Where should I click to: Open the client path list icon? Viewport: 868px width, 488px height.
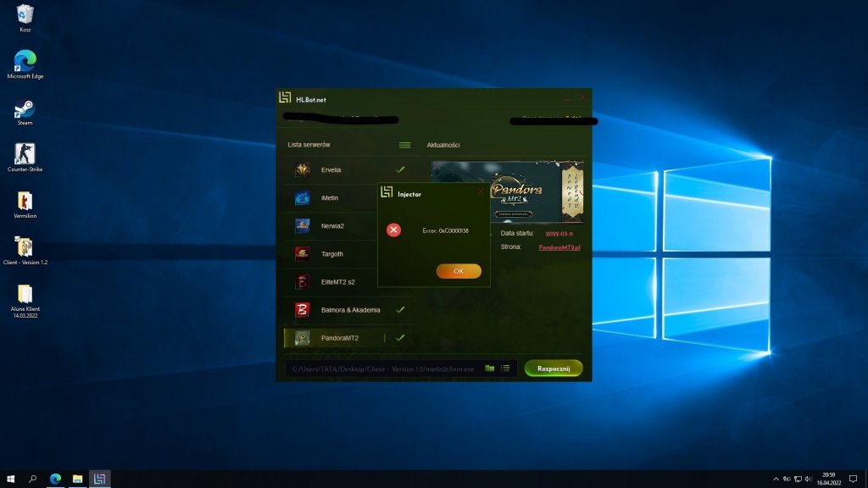pos(505,369)
